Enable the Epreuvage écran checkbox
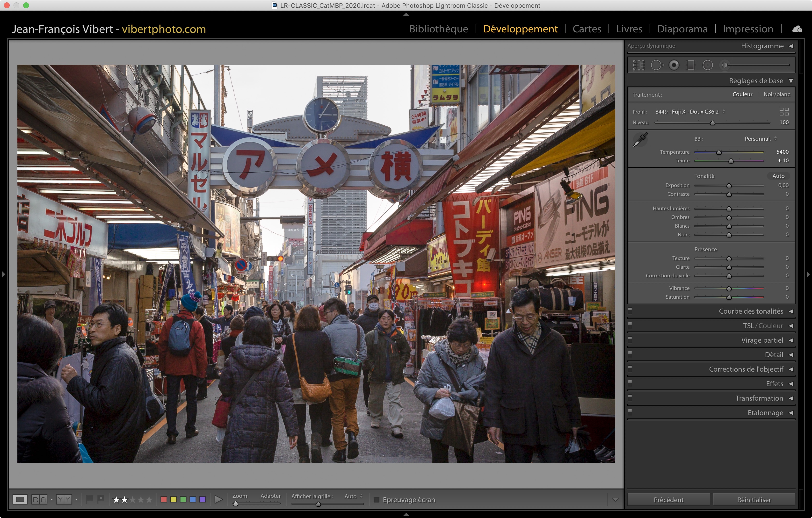This screenshot has width=812, height=518. tap(377, 499)
